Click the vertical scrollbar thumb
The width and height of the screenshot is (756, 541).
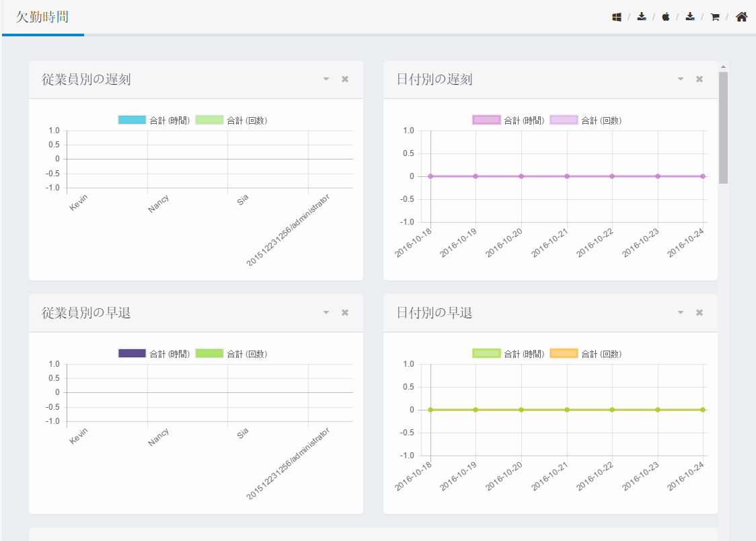click(x=723, y=128)
